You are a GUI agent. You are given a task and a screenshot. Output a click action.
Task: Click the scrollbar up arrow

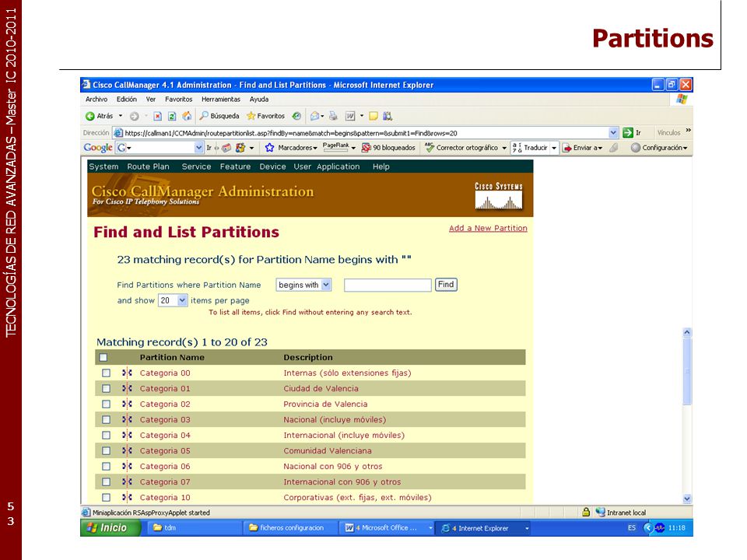(687, 332)
